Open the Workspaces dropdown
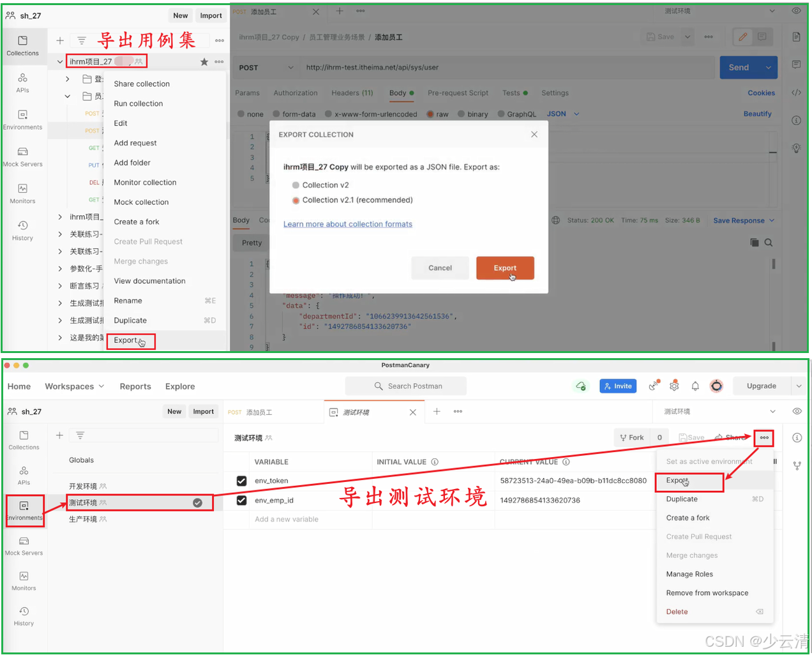812x655 pixels. [x=75, y=386]
